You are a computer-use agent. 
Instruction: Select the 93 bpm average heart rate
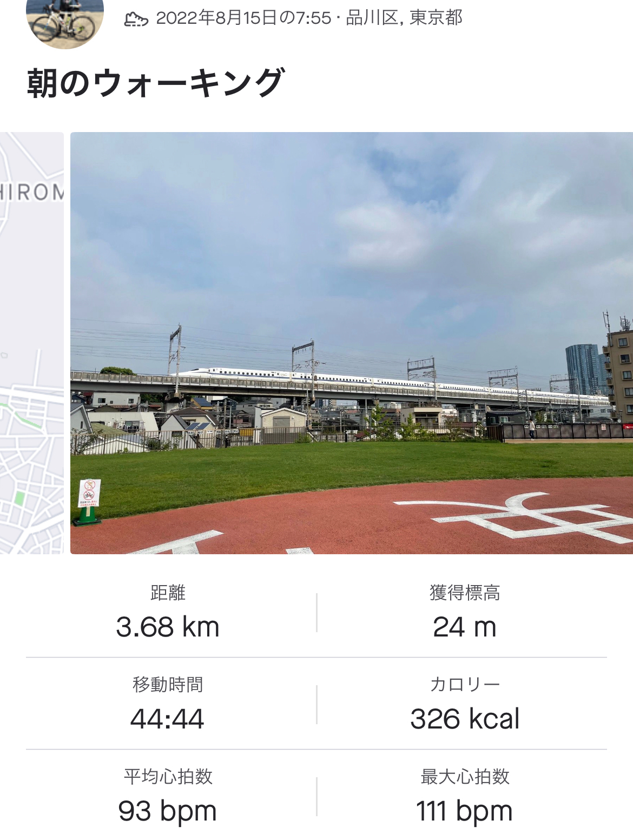point(168,812)
